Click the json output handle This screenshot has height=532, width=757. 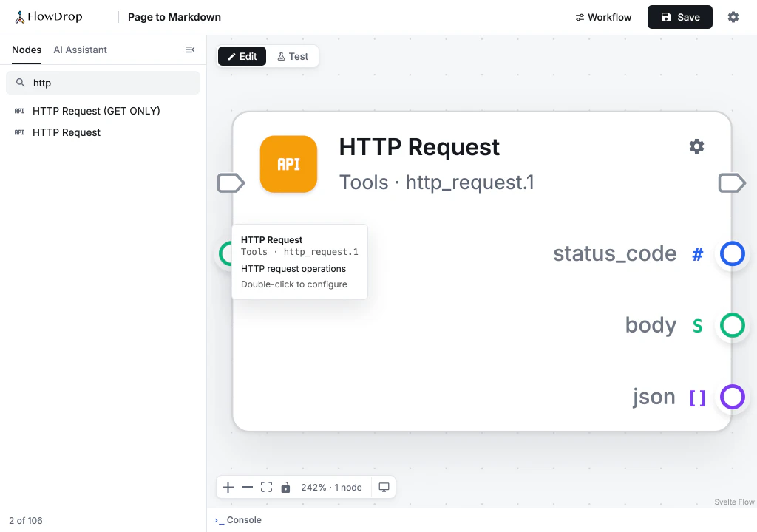732,397
